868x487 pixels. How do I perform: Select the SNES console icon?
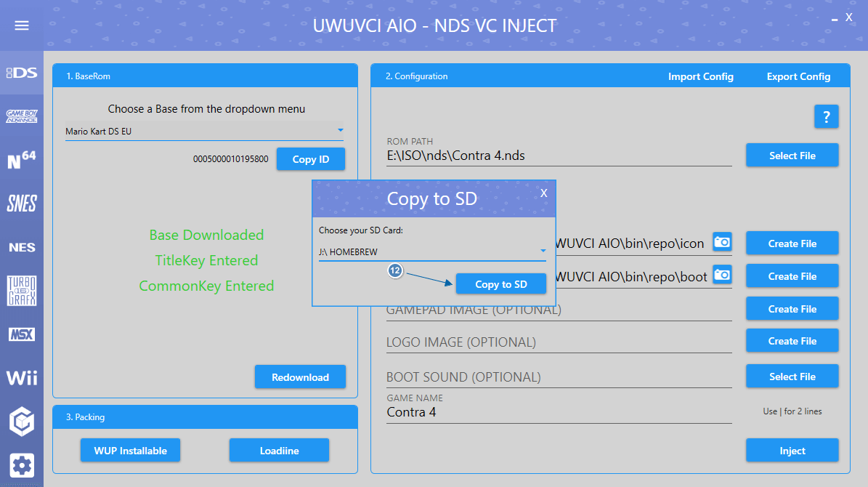[x=22, y=204]
